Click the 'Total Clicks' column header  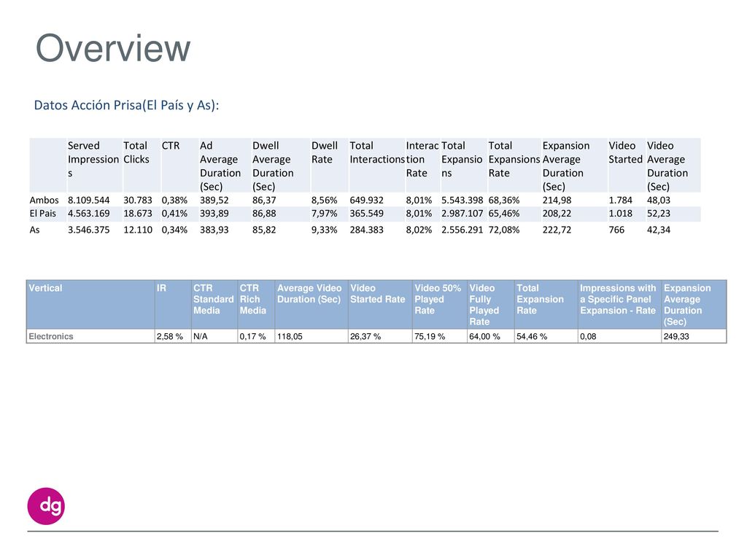point(136,152)
